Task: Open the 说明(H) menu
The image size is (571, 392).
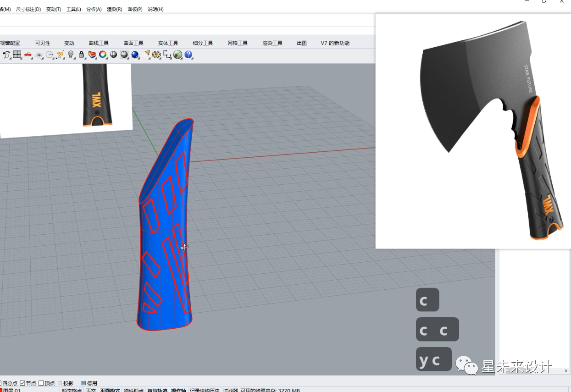Action: [x=155, y=9]
